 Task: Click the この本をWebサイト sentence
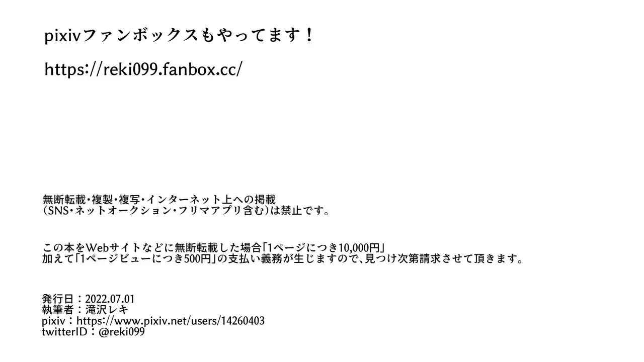point(214,248)
